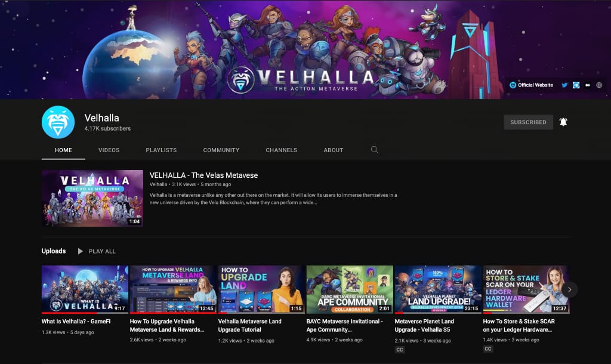Select the COMMUNITY tab
The width and height of the screenshot is (611, 364).
(221, 150)
